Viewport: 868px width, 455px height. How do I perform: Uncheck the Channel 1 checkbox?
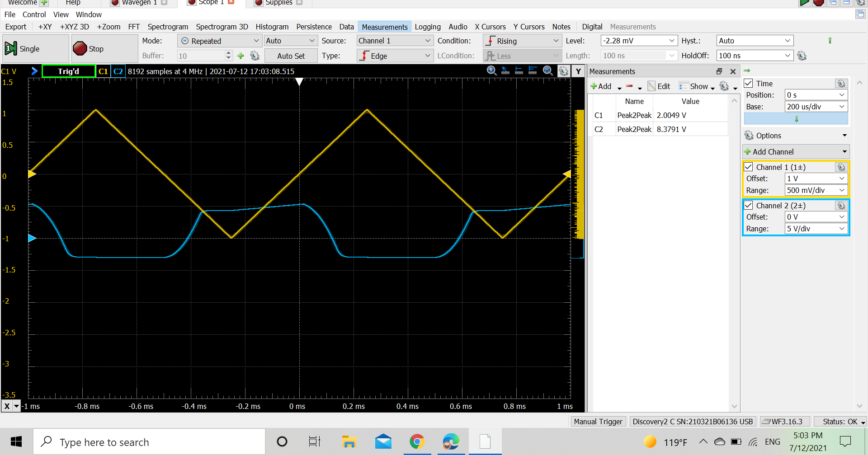click(749, 167)
